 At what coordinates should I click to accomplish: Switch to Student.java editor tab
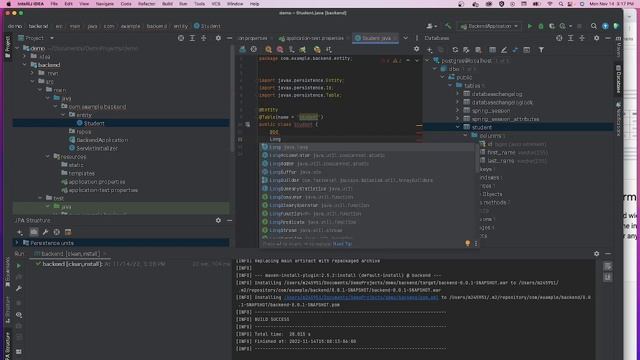pyautogui.click(x=376, y=38)
